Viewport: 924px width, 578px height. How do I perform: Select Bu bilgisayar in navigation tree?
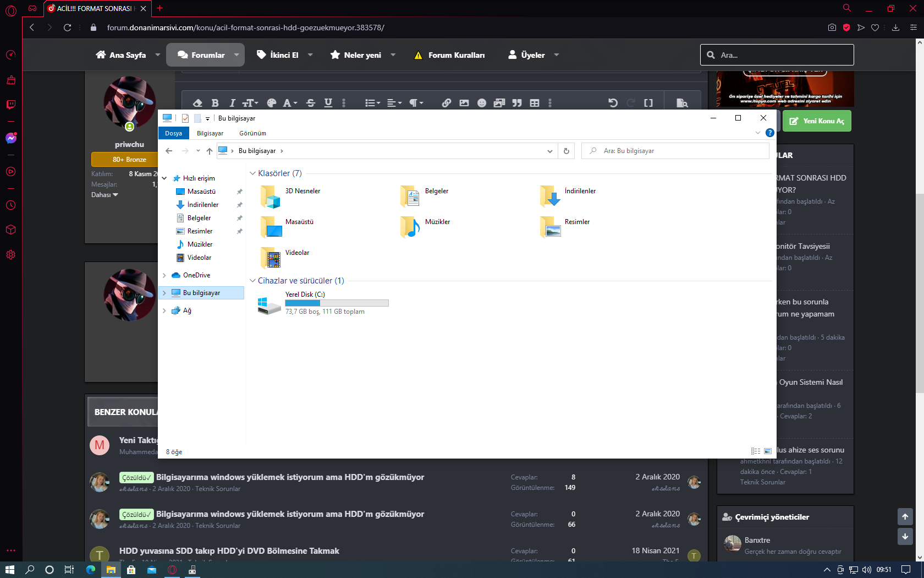[x=201, y=293]
